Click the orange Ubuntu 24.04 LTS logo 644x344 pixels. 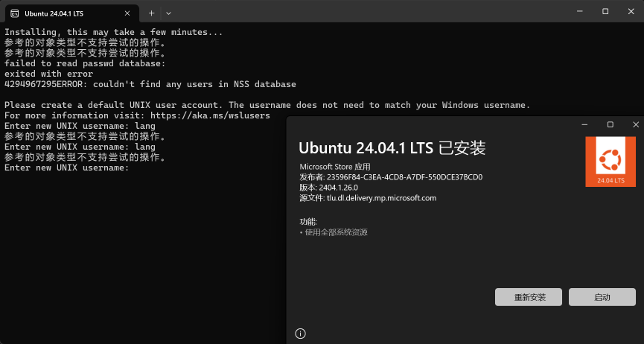click(610, 162)
